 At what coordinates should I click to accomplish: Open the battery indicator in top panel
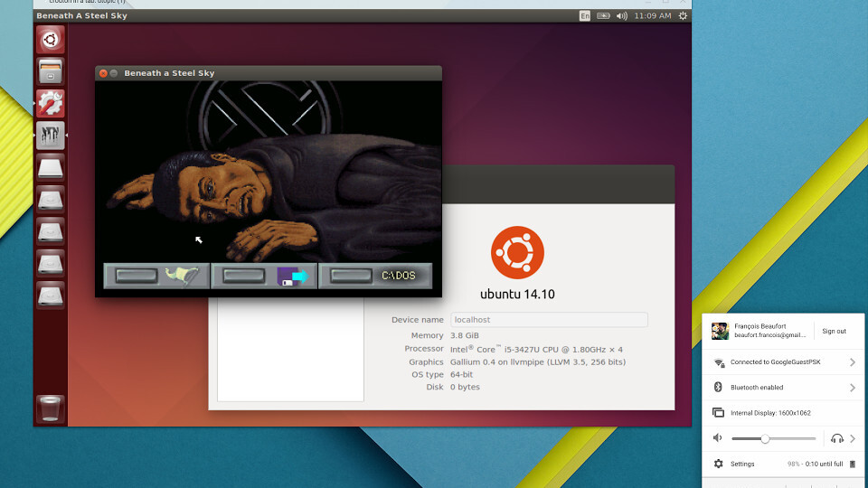(x=603, y=15)
